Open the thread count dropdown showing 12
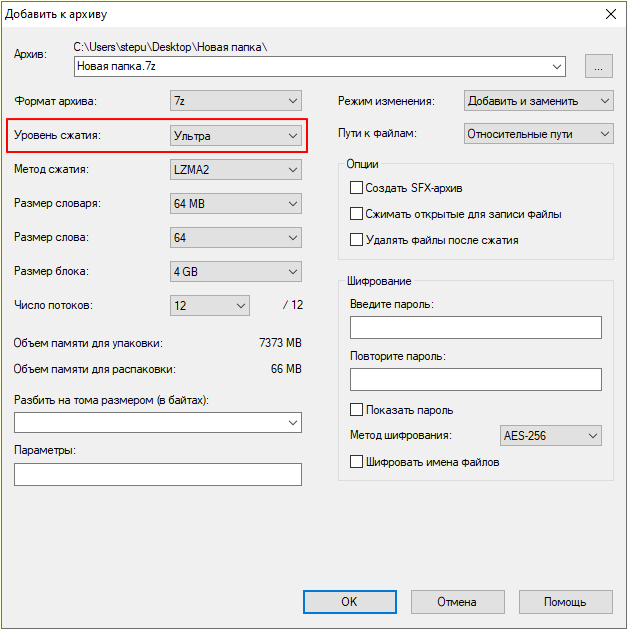Image resolution: width=628 pixels, height=630 pixels. [x=210, y=305]
